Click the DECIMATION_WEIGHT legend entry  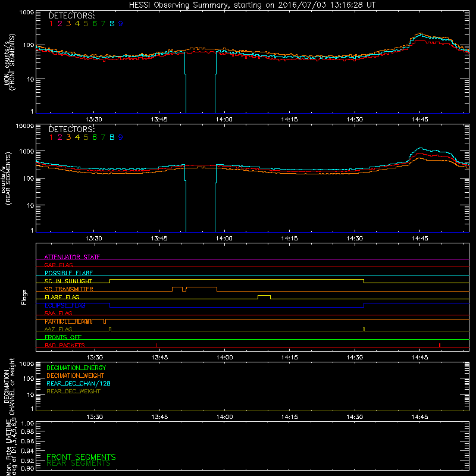tap(76, 376)
